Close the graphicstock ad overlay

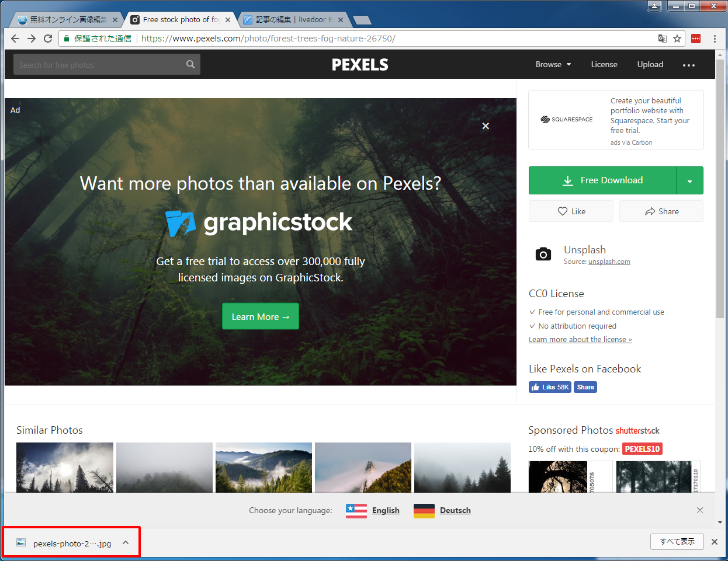click(486, 126)
